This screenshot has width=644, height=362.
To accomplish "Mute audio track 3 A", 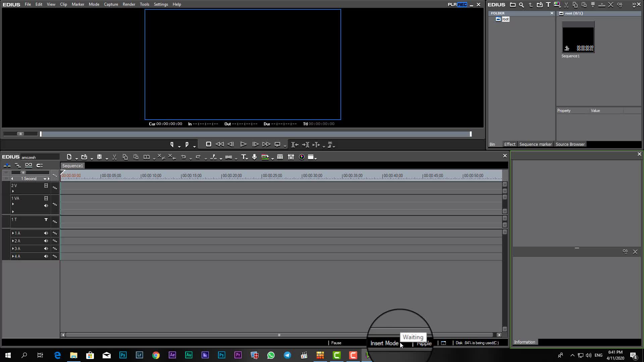I will click(x=46, y=248).
